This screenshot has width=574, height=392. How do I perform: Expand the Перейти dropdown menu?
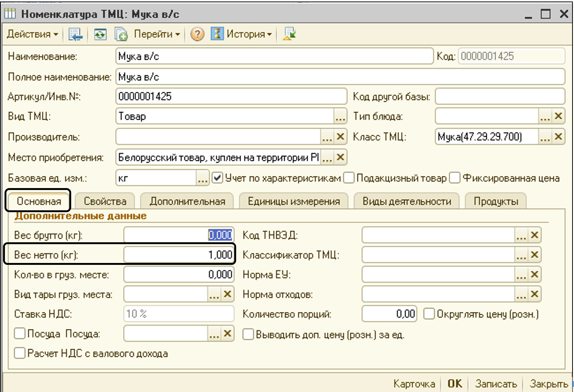(x=157, y=34)
